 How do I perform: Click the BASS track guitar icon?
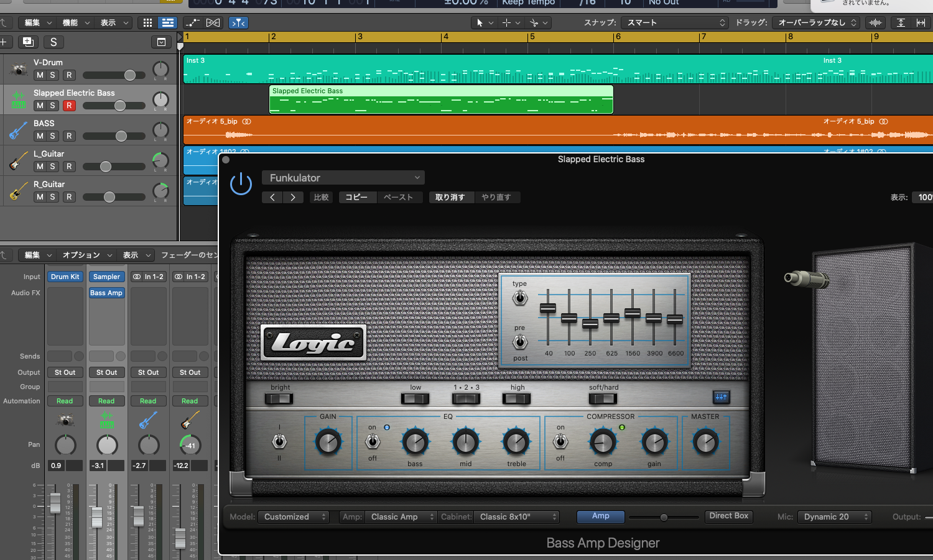tap(19, 130)
